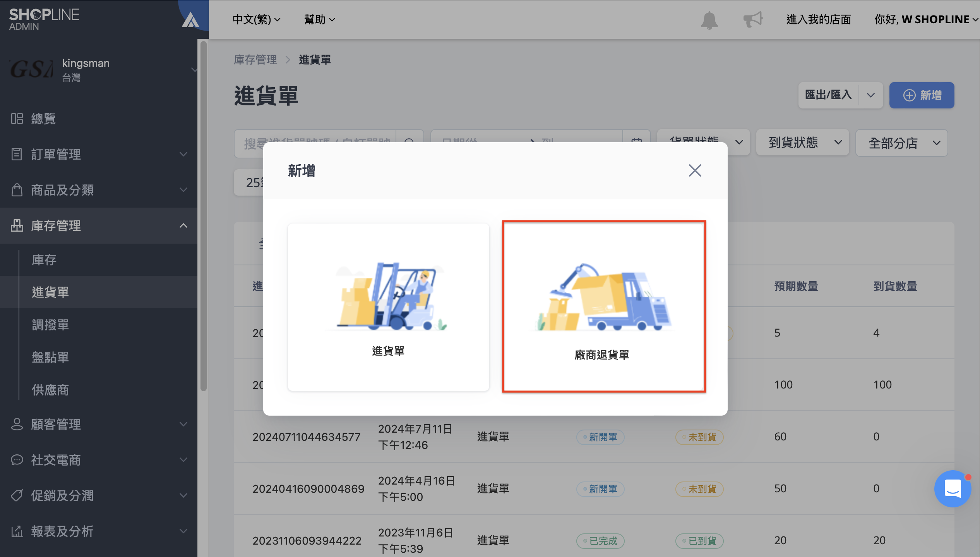
Task: Click order number 20240711044634577
Action: (307, 437)
